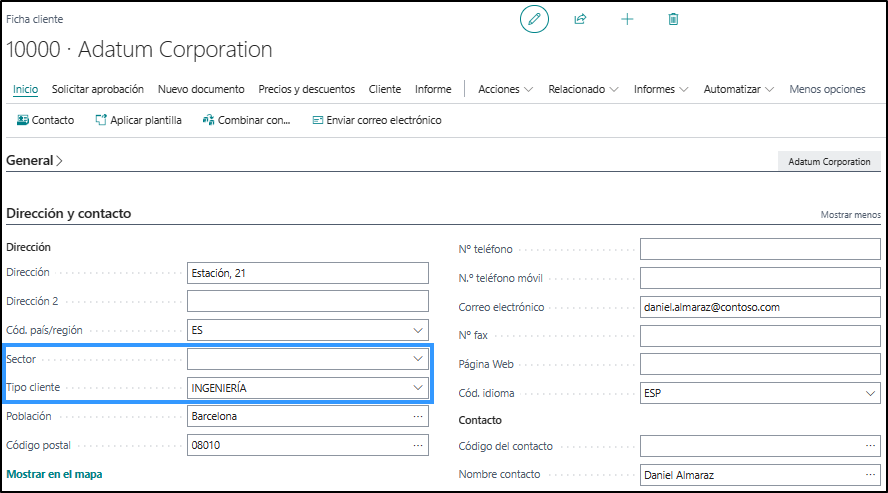The height and width of the screenshot is (493, 888).
Task: Click Mostrar en el mapa link
Action: point(54,474)
